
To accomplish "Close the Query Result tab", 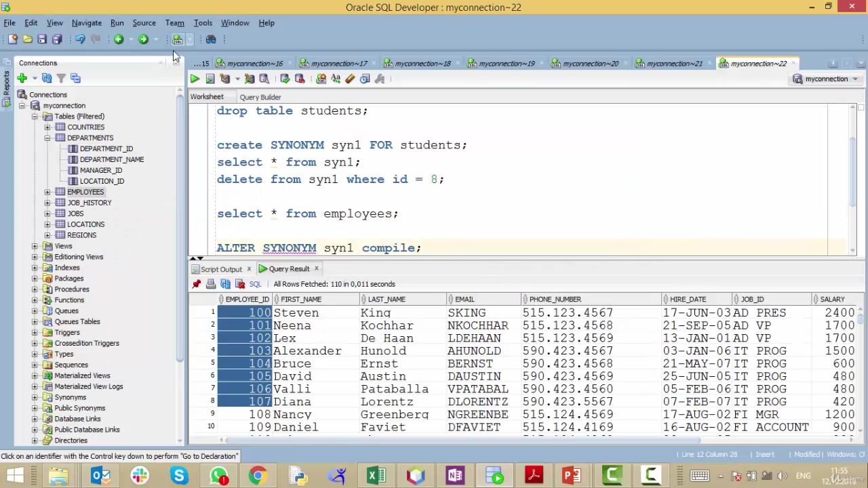I will (x=316, y=269).
